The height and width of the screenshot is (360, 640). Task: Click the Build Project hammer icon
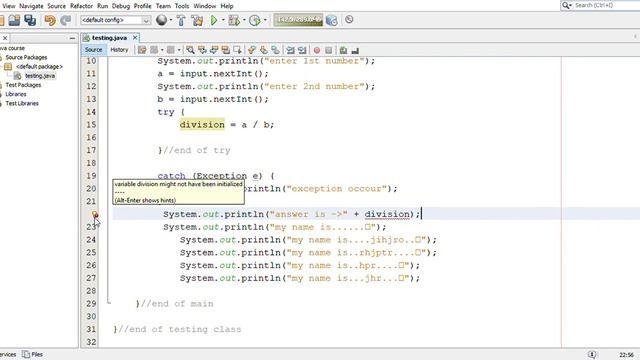(181, 20)
